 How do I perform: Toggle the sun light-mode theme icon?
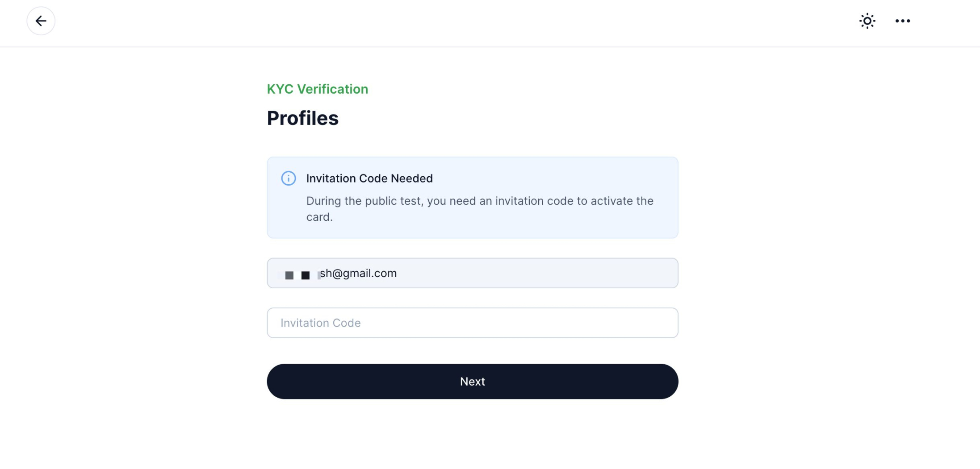[x=867, y=21]
